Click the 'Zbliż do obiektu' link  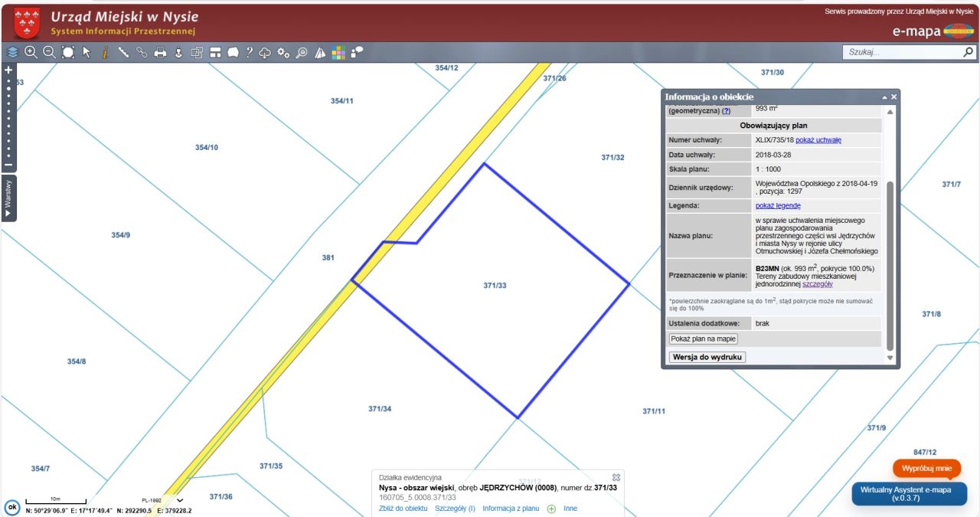coord(403,509)
